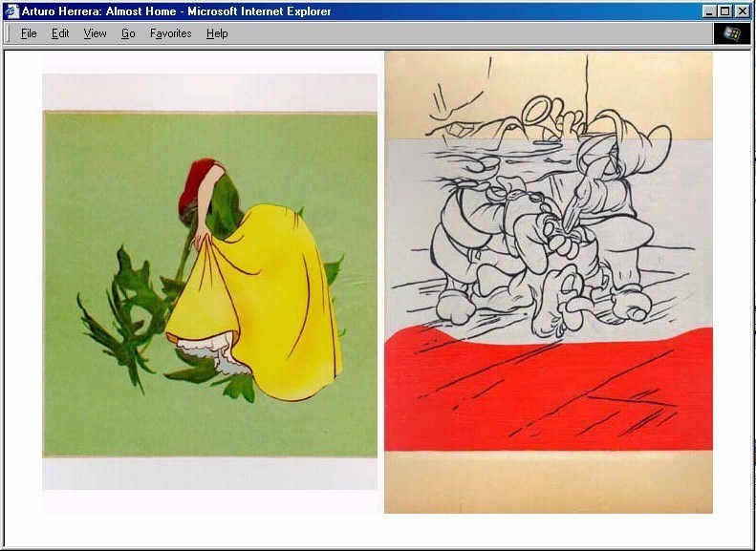Maximize the Internet Explorer window

pyautogui.click(x=724, y=11)
